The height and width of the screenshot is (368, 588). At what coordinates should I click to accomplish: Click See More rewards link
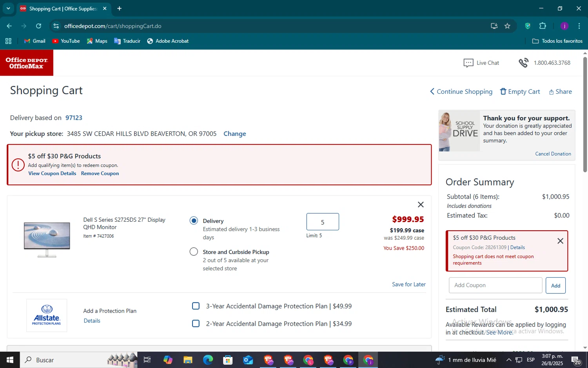(499, 332)
